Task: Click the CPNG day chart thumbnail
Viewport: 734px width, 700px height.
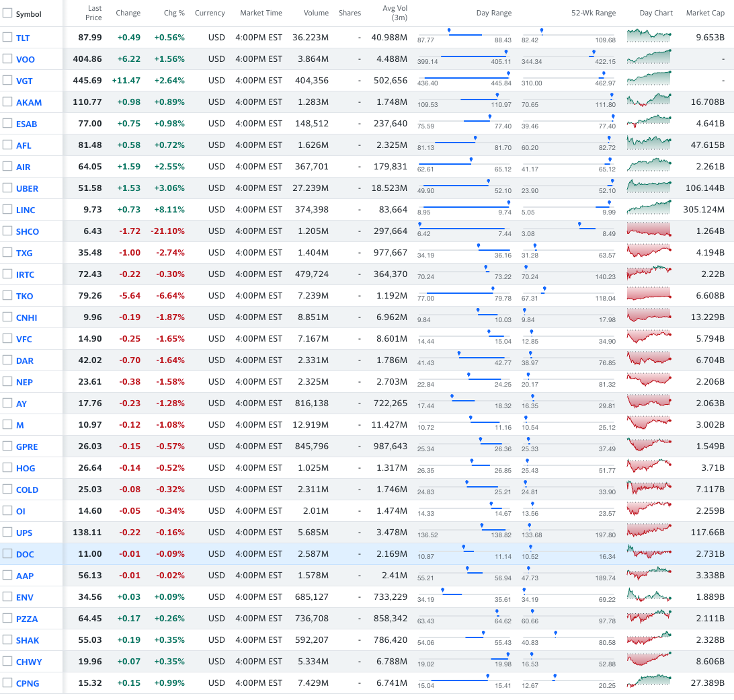Action: [x=649, y=681]
